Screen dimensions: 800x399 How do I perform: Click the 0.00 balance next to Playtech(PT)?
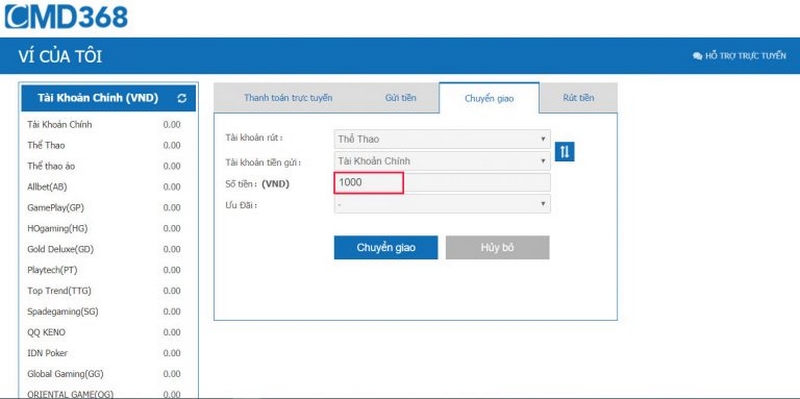[x=172, y=270]
